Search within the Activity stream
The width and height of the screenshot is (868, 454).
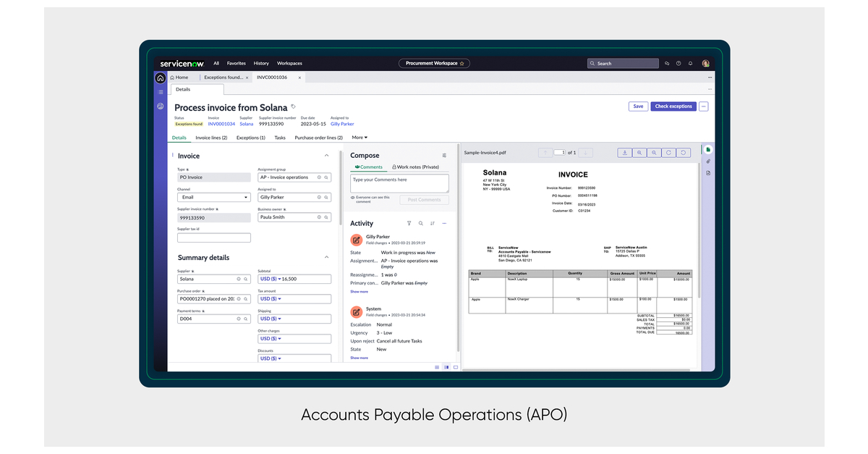(421, 223)
